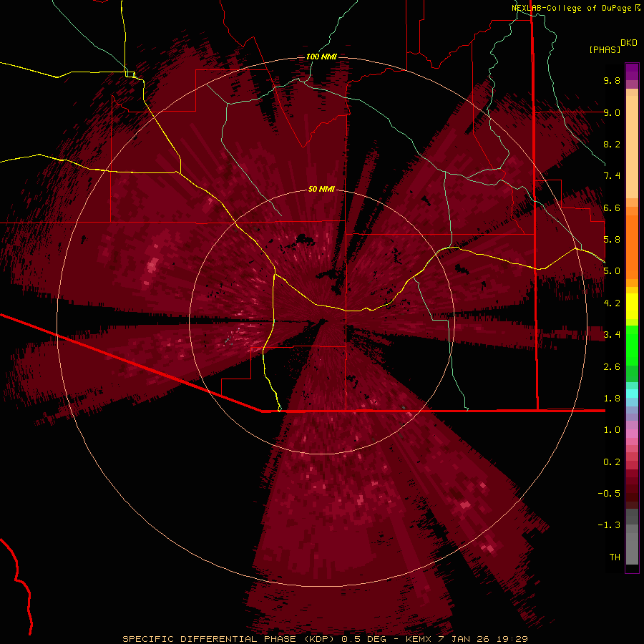Pick the cyan segment of the color bar
This screenshot has width=644, height=644.
[632, 393]
